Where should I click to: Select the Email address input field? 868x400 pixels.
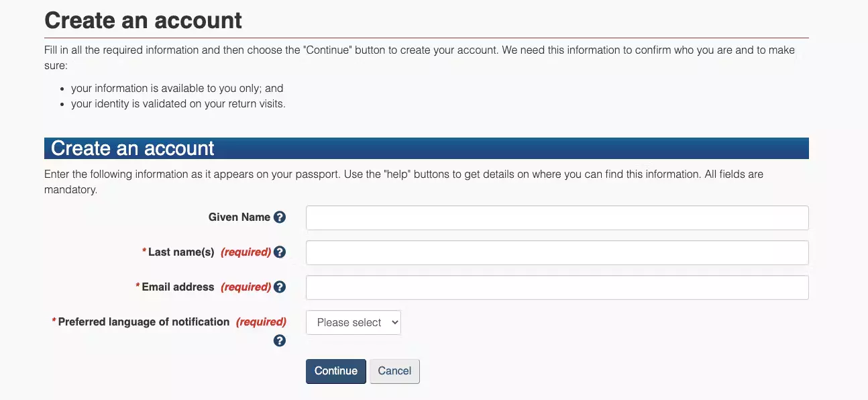coord(557,288)
